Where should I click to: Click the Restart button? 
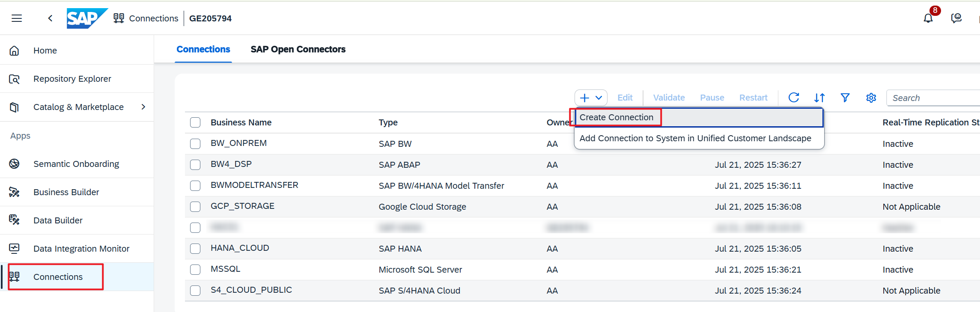tap(753, 98)
